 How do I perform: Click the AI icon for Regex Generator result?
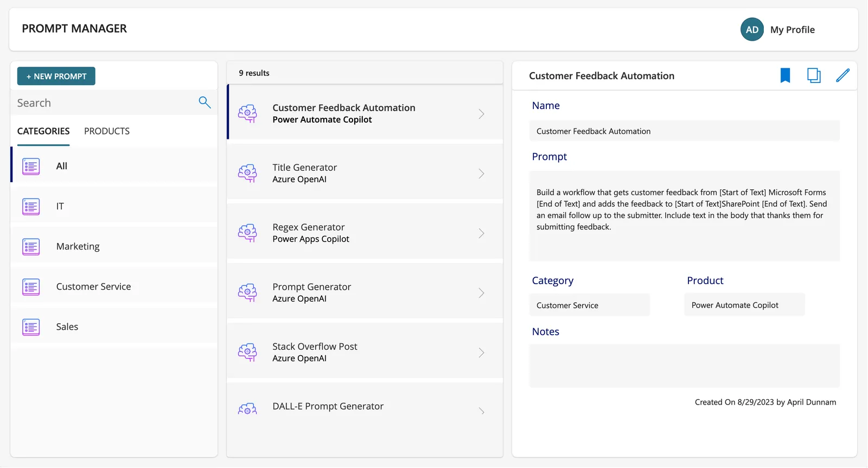(x=247, y=233)
